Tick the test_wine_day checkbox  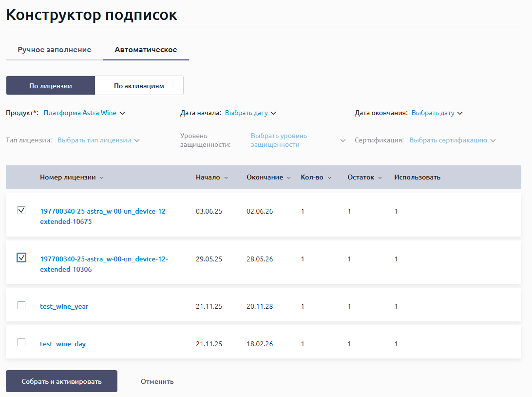(x=21, y=342)
